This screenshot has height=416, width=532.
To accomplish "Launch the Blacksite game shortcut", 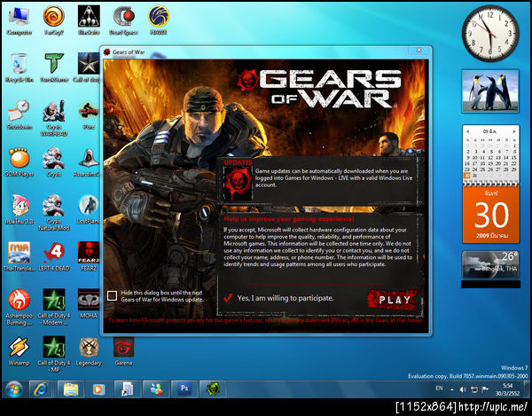I will coord(89,20).
